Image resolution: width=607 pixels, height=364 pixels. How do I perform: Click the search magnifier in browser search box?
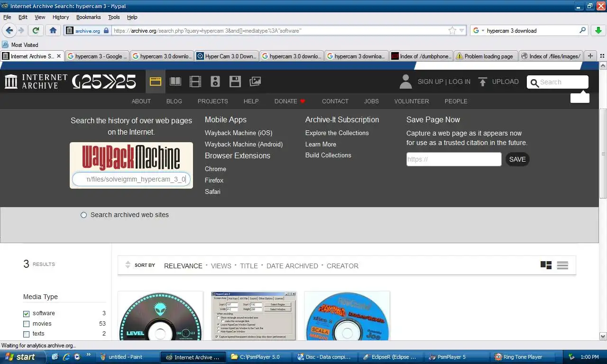tap(583, 30)
